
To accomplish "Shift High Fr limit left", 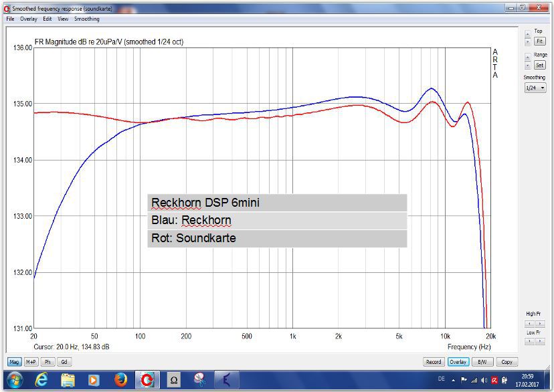I will 529,324.
